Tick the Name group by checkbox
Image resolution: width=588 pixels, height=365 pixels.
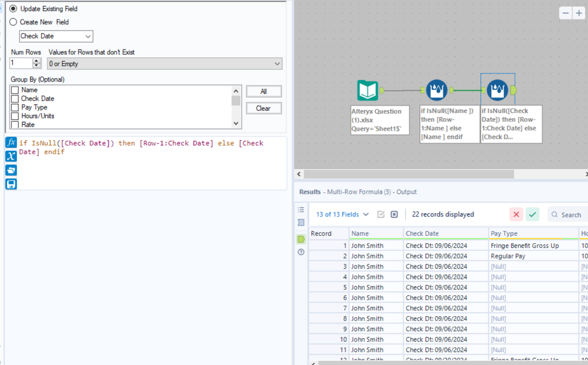click(x=15, y=90)
